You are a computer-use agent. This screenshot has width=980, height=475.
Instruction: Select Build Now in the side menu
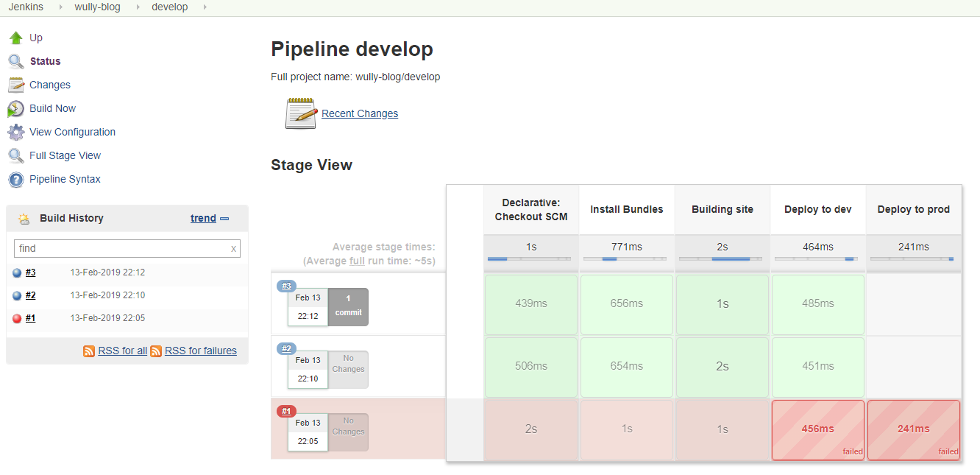click(52, 108)
